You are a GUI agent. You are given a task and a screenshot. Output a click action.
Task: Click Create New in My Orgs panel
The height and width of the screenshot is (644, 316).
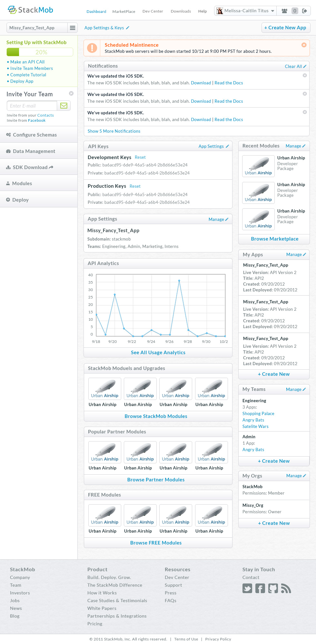[x=274, y=523]
